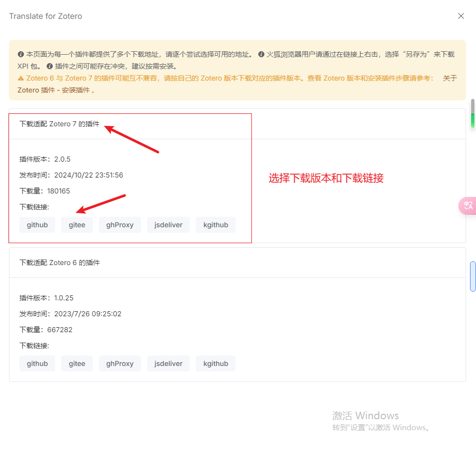The image size is (476, 457).
Task: Select the download count 180165
Action: (59, 191)
